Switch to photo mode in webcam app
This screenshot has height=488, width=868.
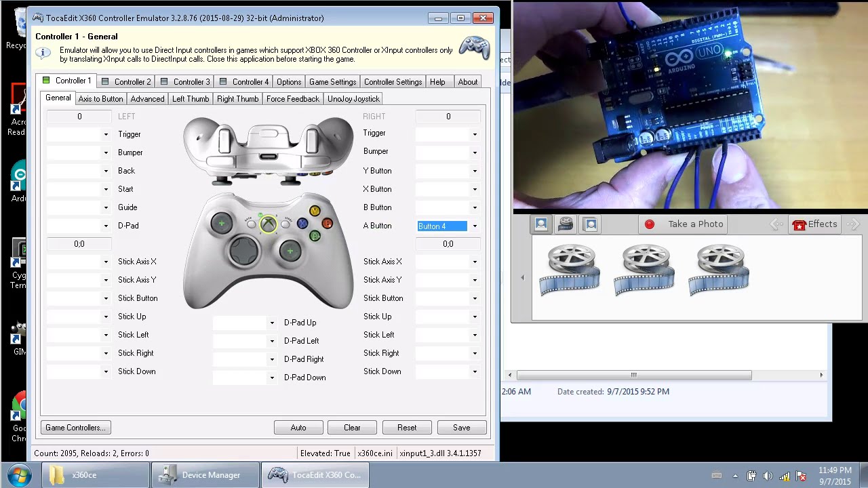pos(540,224)
